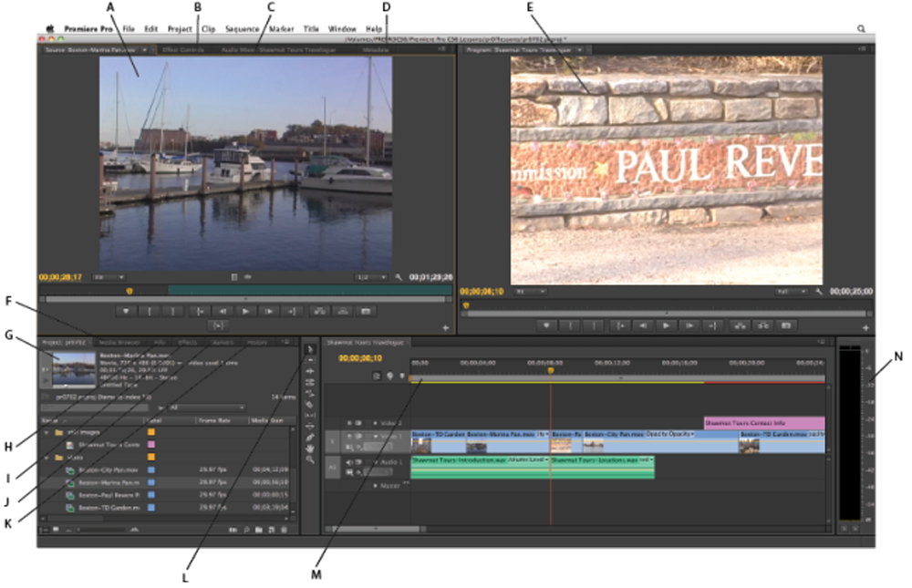The width and height of the screenshot is (912, 588).
Task: Play clip in Source Monitor
Action: pyautogui.click(x=245, y=311)
